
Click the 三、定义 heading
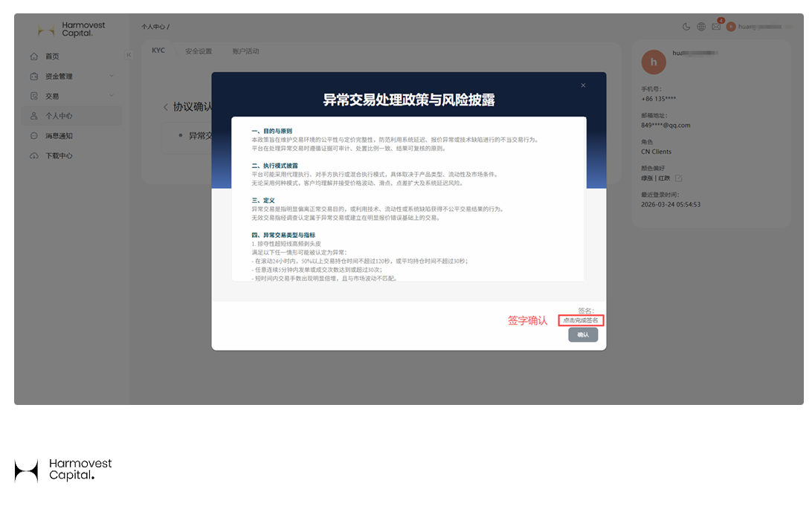pyautogui.click(x=263, y=200)
